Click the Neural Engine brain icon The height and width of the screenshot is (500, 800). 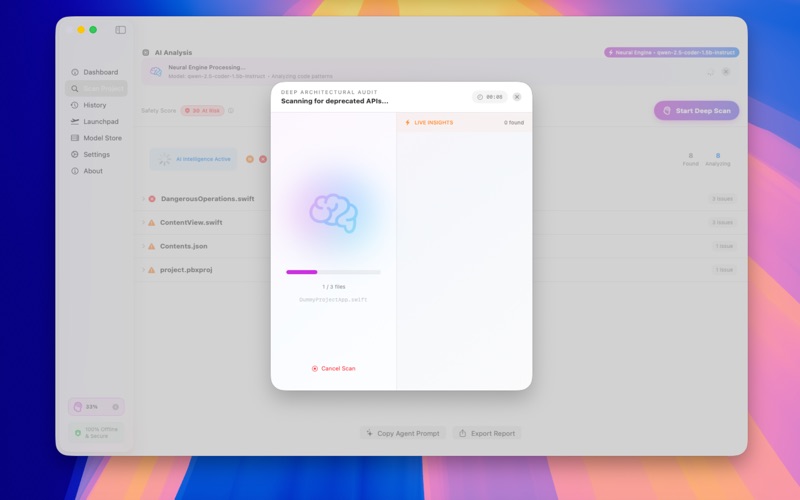tap(156, 71)
